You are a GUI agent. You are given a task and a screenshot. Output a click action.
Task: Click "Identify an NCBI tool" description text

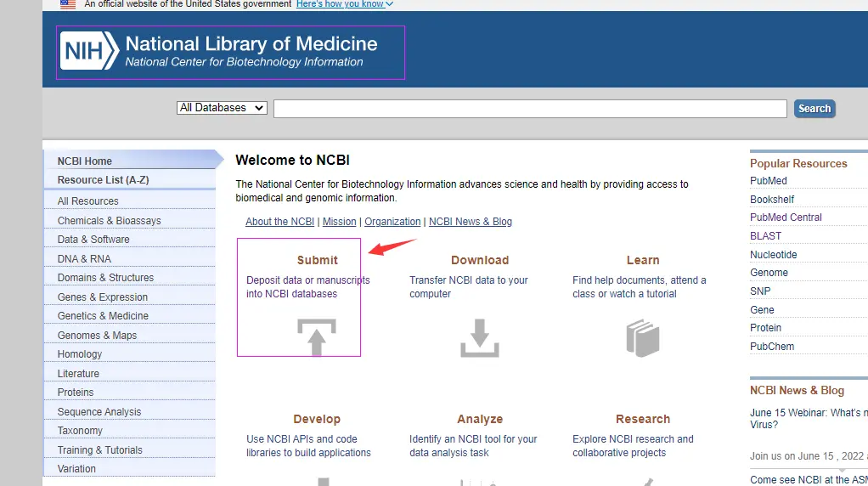point(473,445)
